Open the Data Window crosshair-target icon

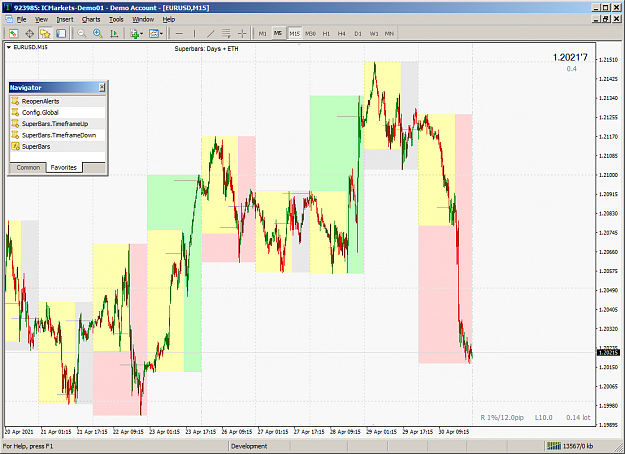[29, 33]
